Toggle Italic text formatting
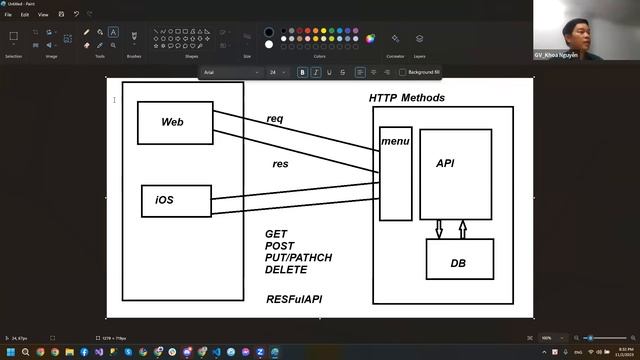 (x=316, y=72)
